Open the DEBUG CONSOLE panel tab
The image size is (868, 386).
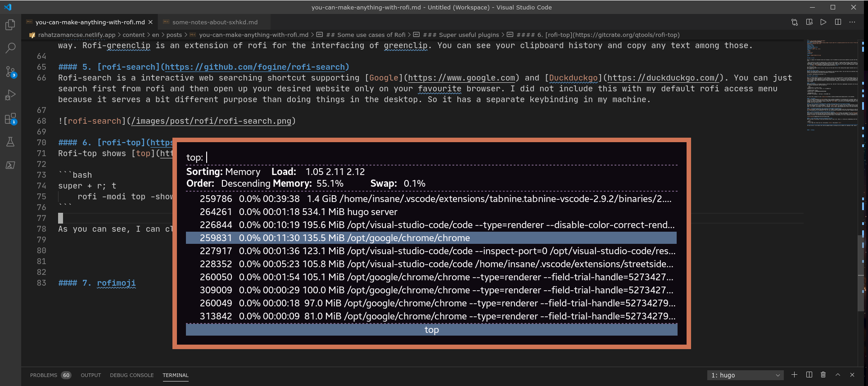[x=131, y=375]
